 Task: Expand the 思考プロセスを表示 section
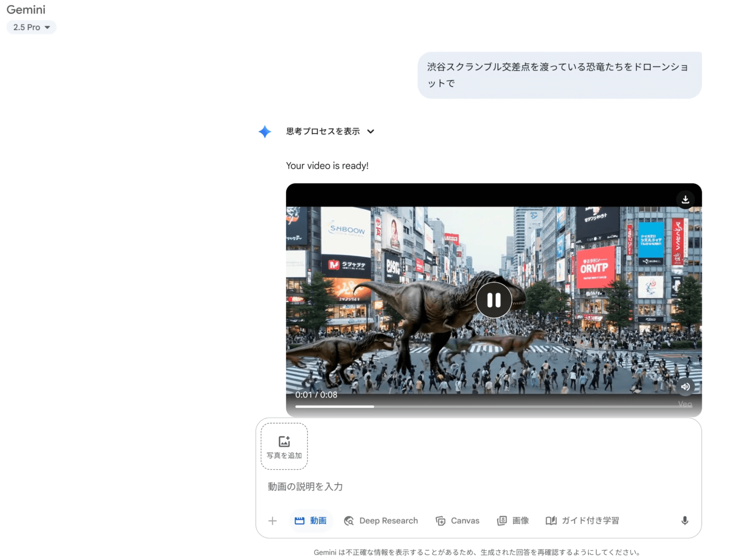[x=323, y=131]
